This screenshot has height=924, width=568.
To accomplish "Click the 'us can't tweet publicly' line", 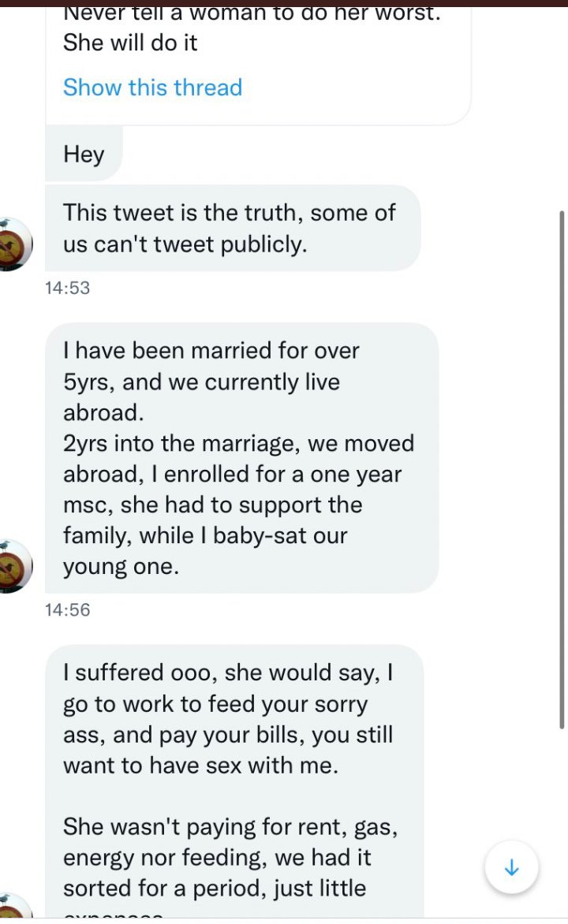I will click(x=185, y=244).
